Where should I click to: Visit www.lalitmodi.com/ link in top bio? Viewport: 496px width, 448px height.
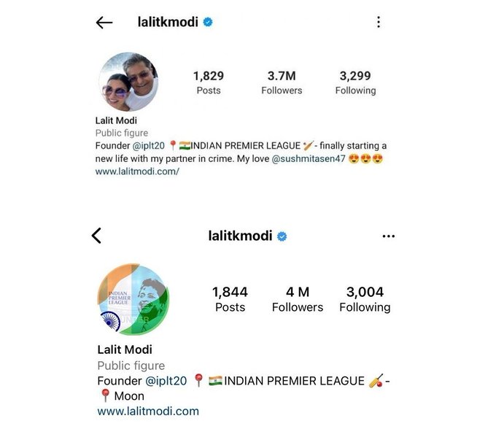(x=137, y=171)
